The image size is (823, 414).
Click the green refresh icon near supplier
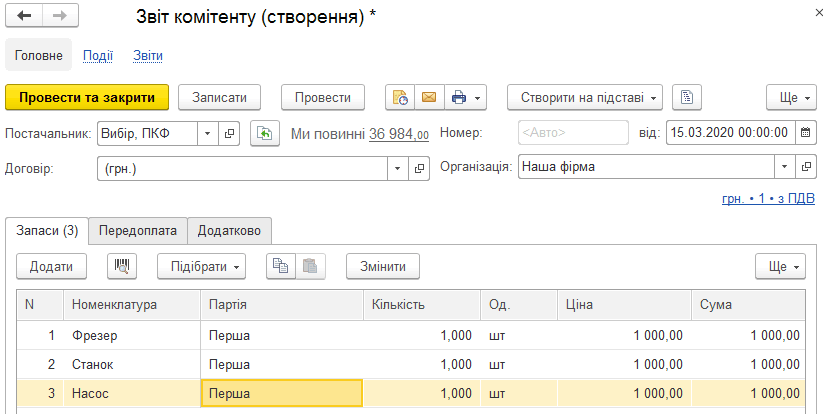point(265,134)
